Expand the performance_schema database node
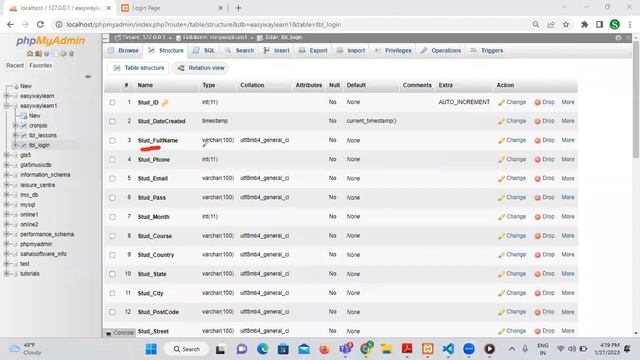 point(7,234)
